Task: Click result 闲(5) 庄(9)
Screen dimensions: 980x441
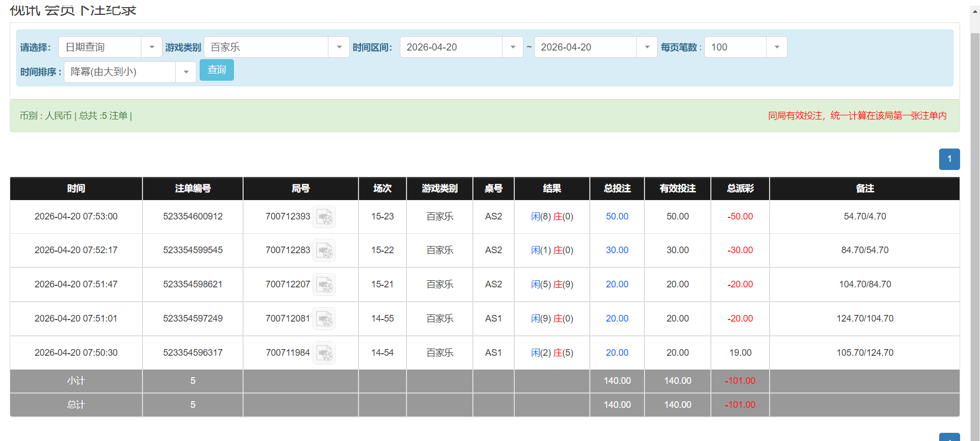Action: [x=552, y=284]
